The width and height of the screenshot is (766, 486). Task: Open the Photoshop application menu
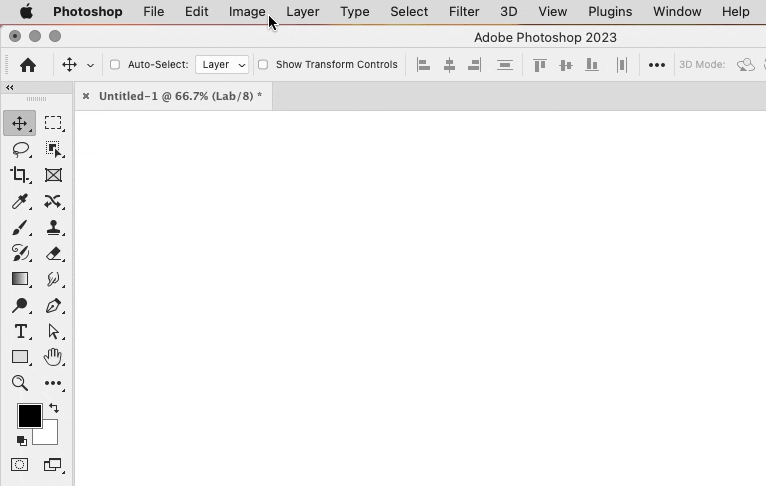coord(88,11)
